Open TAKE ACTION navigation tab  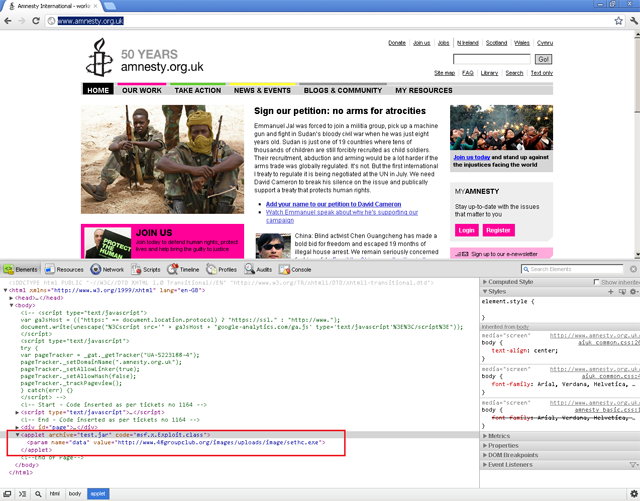tap(198, 90)
